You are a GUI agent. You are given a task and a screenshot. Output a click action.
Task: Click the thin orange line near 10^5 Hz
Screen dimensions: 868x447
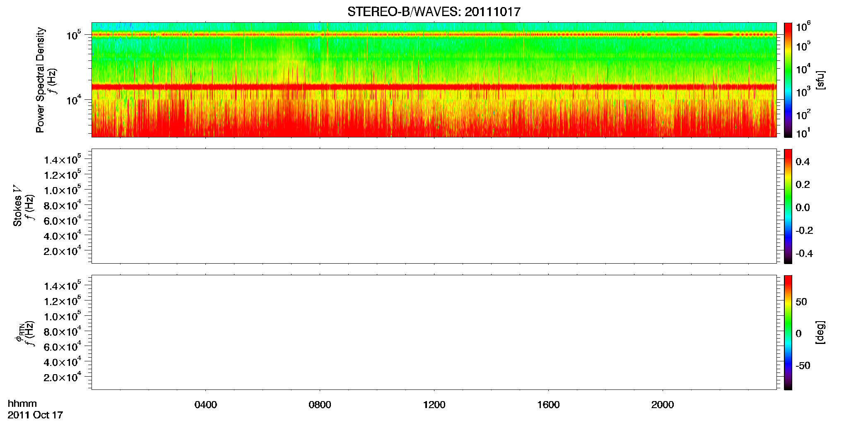(434, 35)
